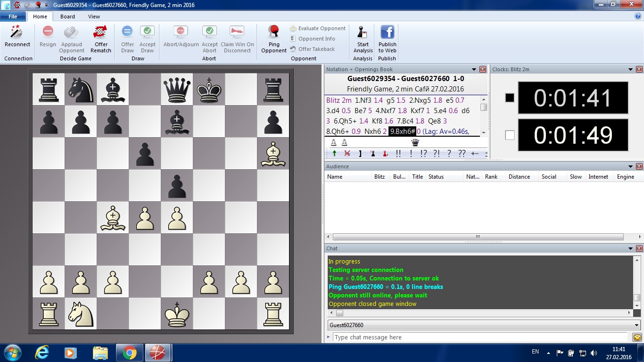Click the Audience horizontal scrollbar thumb
The height and width of the screenshot is (362, 644).
[477, 237]
